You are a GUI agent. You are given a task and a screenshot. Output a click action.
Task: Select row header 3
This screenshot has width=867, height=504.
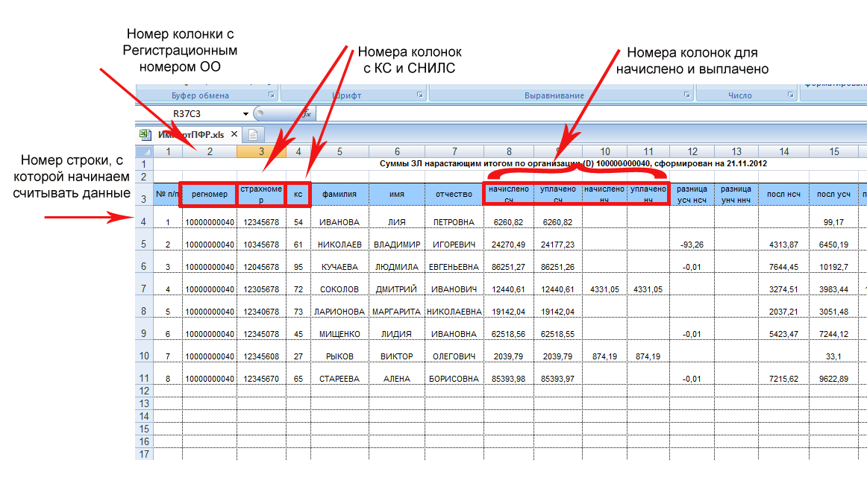click(144, 195)
